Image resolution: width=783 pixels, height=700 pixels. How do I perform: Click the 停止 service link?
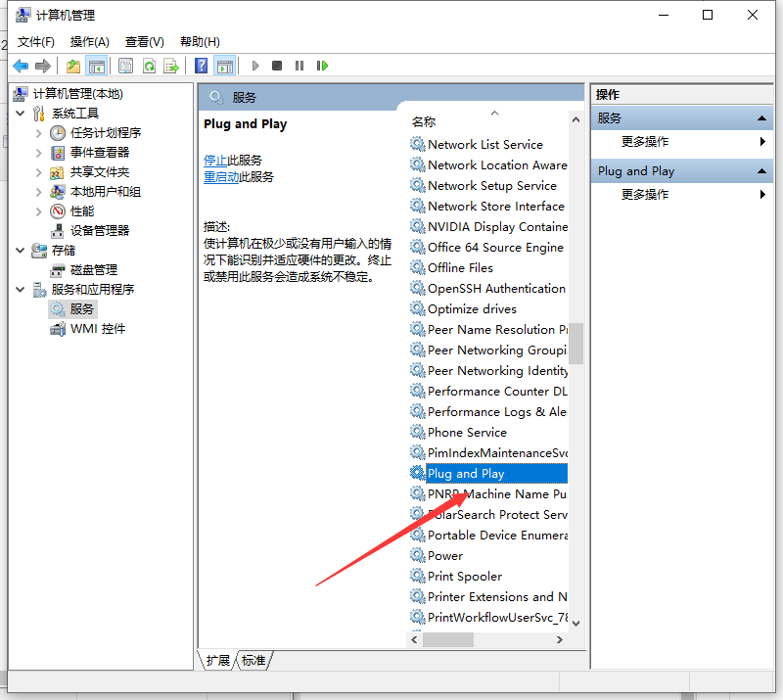215,160
